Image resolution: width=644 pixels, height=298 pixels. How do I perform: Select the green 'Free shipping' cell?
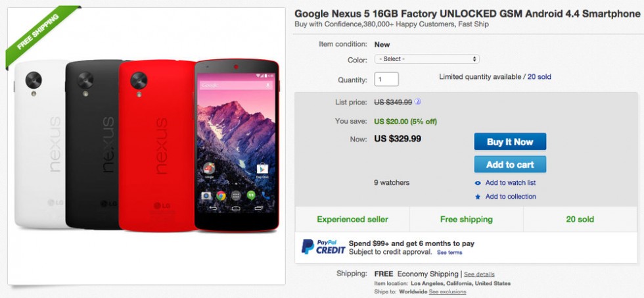coord(466,219)
